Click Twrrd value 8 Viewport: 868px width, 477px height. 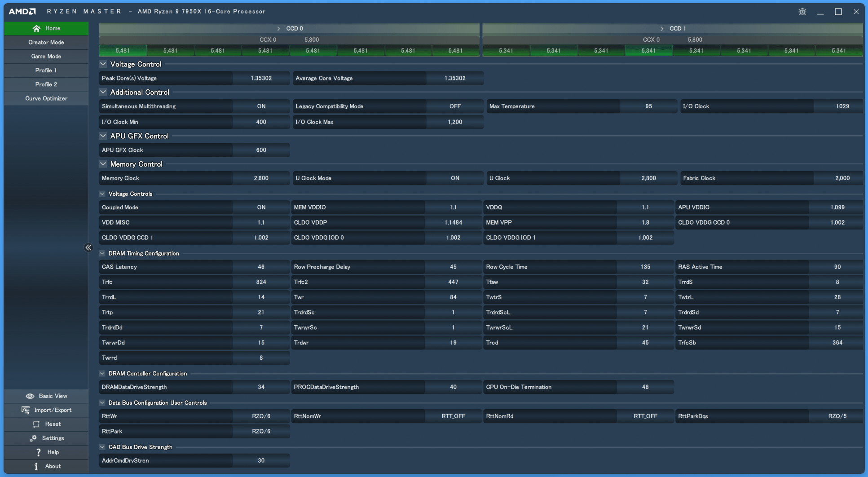pos(261,358)
